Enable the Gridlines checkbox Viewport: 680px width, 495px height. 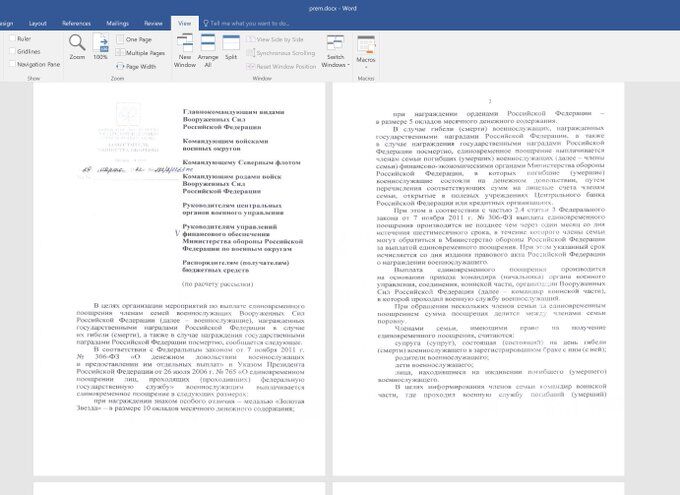12,51
